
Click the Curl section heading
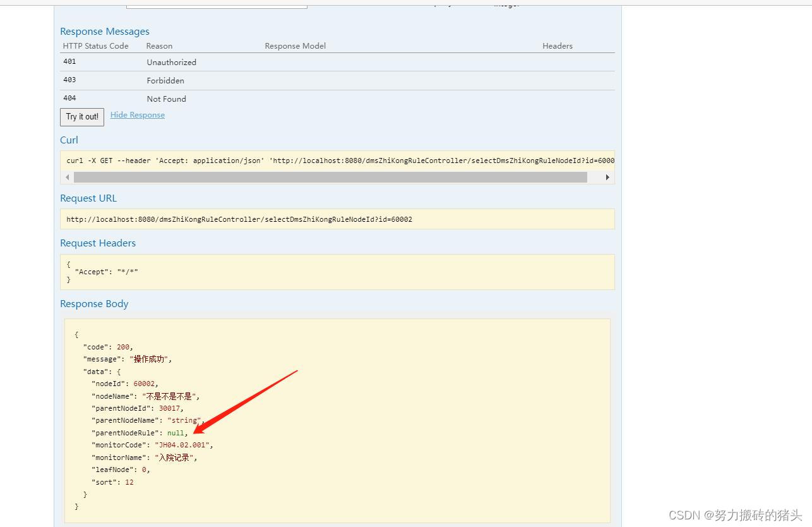click(x=69, y=140)
